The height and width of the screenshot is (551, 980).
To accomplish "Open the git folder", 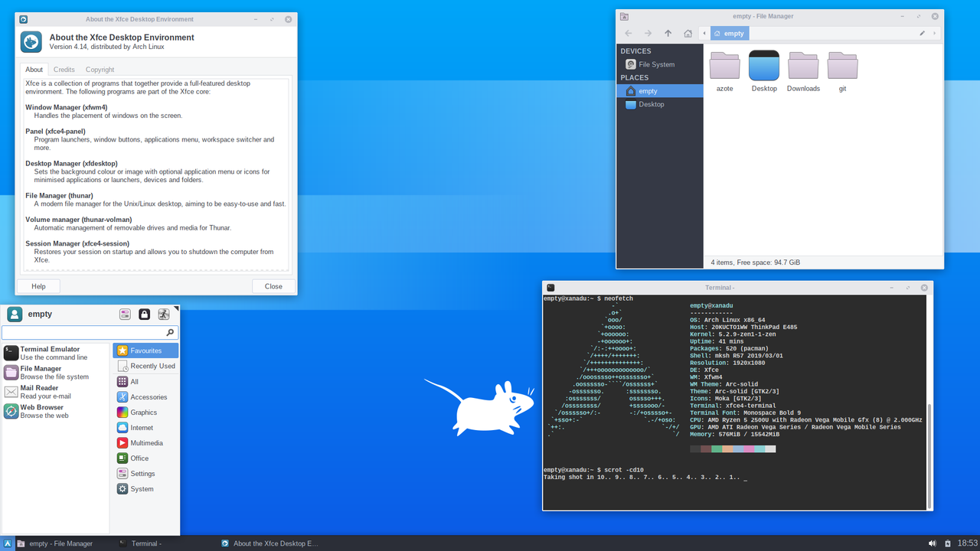I will 842,72.
